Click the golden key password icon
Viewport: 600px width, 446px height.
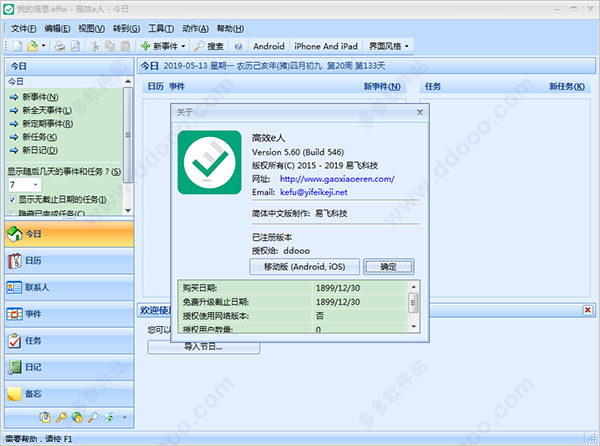coord(61,417)
